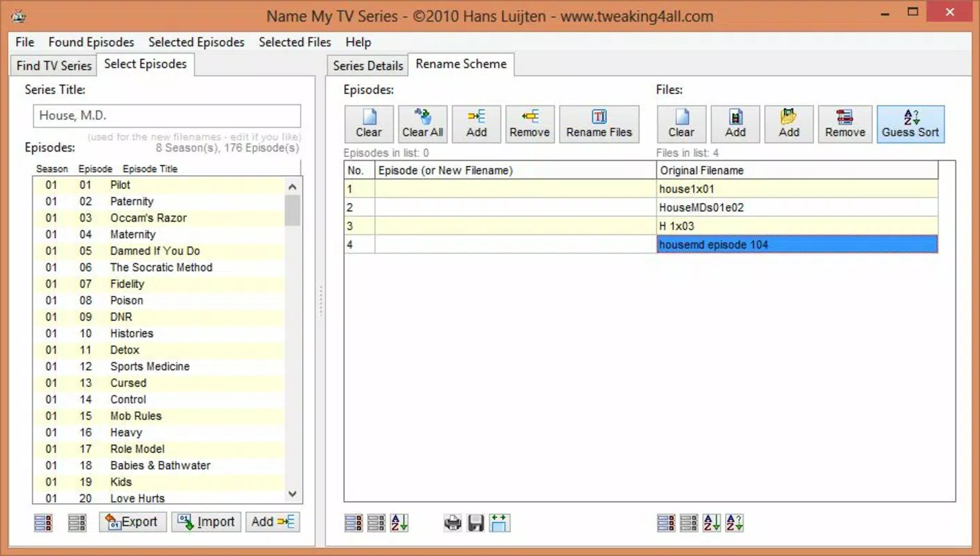The image size is (980, 556).
Task: Click the Rename Files button
Action: pyautogui.click(x=599, y=124)
